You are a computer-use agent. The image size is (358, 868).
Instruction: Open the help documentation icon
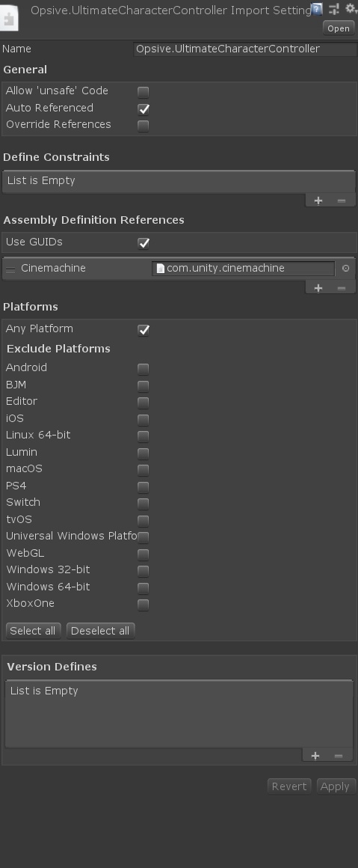(x=317, y=9)
